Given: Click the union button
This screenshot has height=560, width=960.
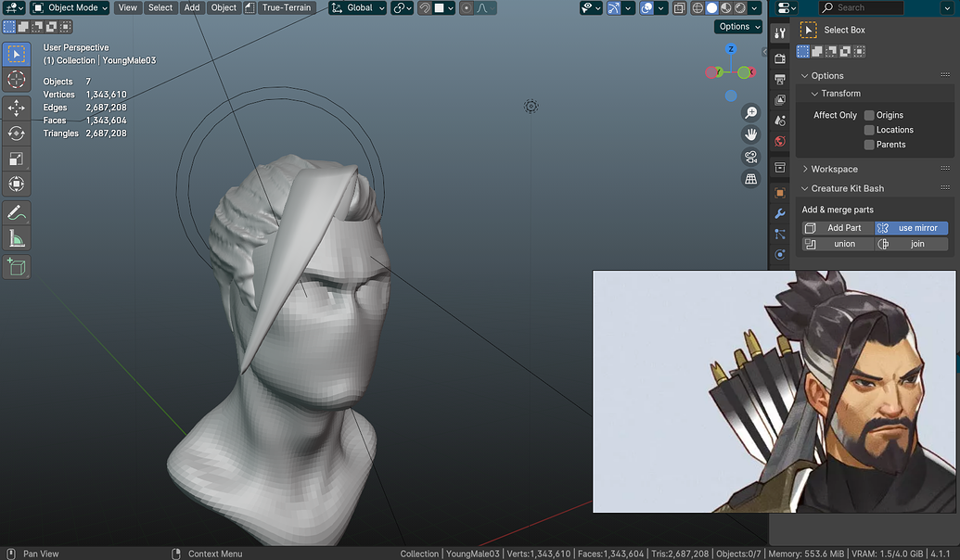Looking at the screenshot, I should [838, 244].
